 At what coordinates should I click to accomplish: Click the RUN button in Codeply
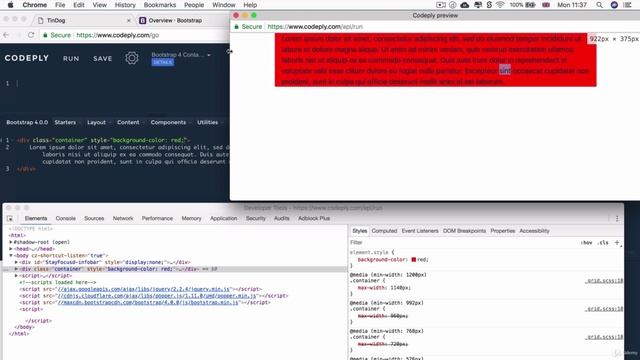71,59
